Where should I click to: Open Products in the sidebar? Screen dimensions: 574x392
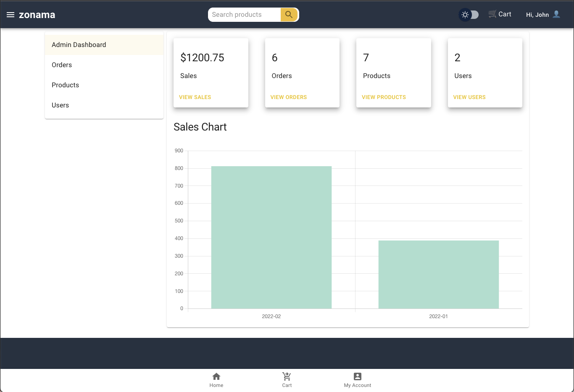(x=104, y=85)
